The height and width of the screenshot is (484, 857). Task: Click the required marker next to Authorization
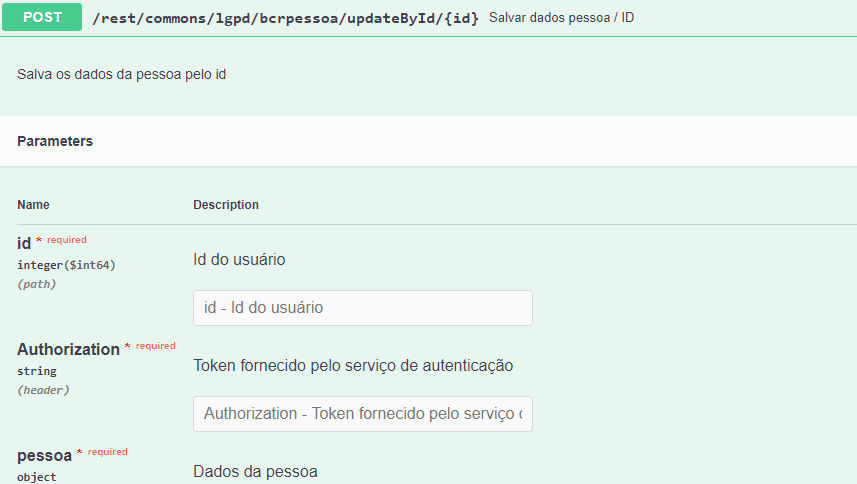[x=155, y=346]
